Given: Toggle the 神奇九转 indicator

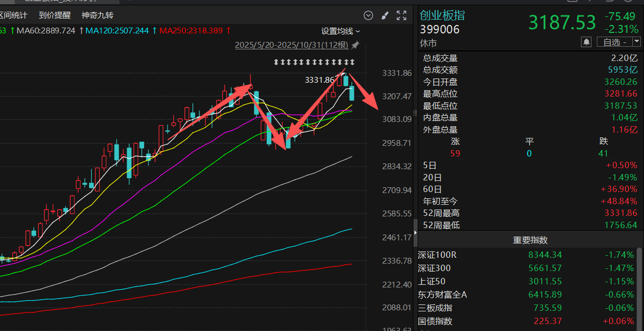Looking at the screenshot, I should point(98,15).
